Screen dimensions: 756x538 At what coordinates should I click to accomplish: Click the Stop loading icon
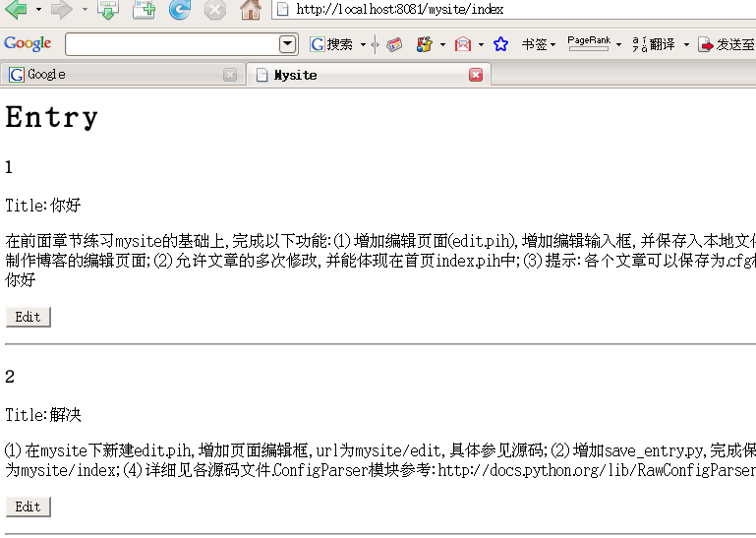click(214, 10)
